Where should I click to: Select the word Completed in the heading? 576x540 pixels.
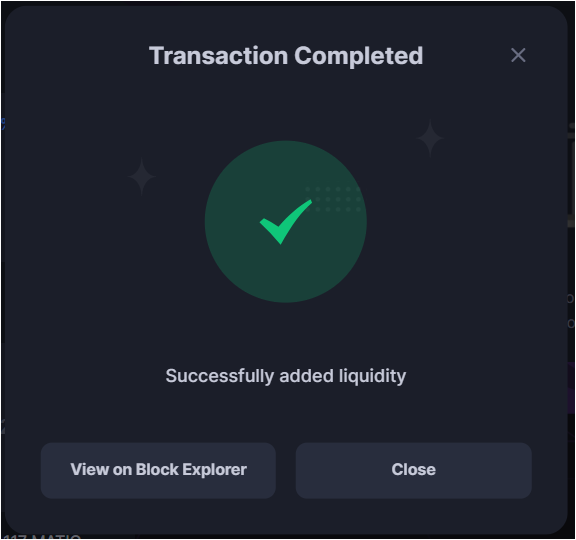(x=359, y=56)
